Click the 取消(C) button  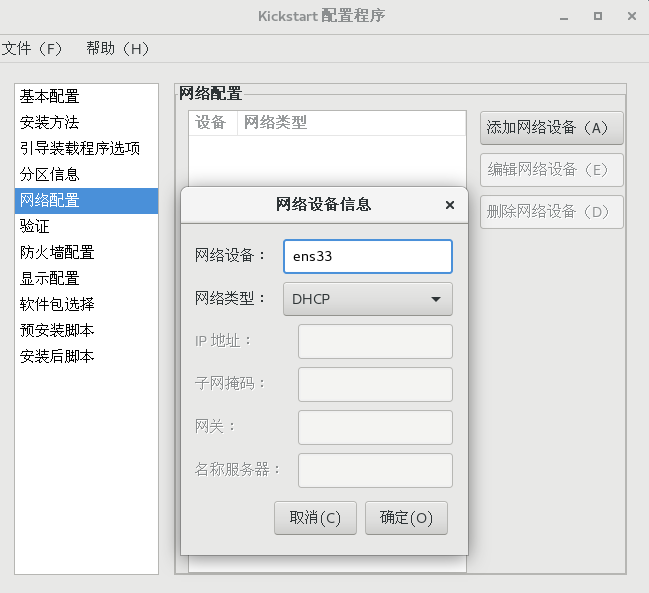click(315, 518)
